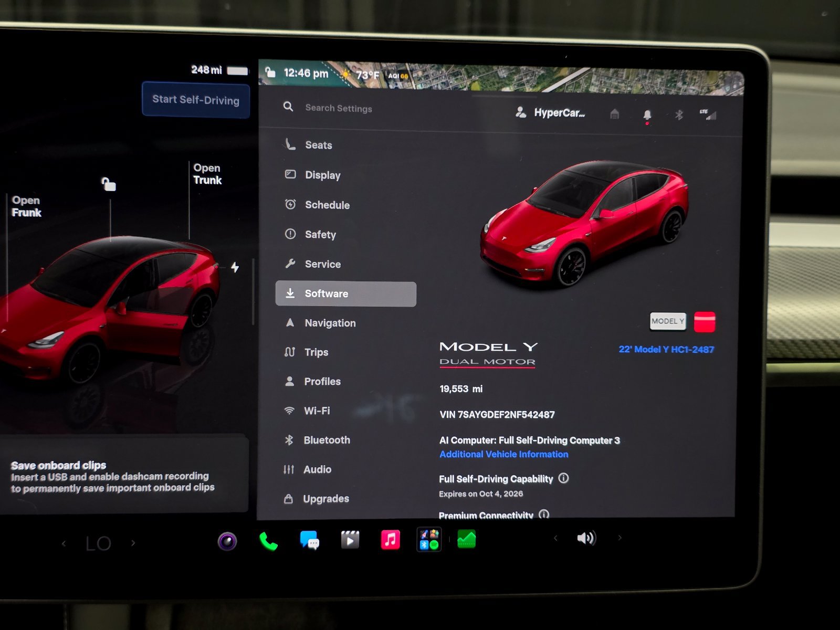Decrease volume with the left arrow
Image resolution: width=840 pixels, height=630 pixels.
555,538
